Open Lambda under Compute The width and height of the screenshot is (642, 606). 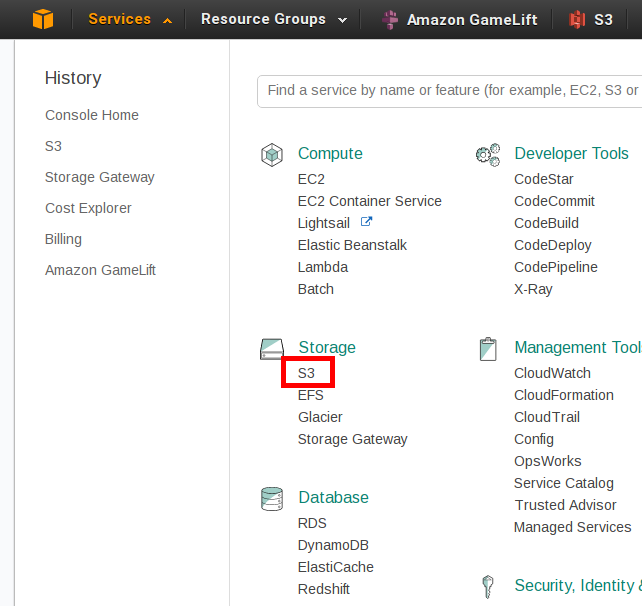click(x=323, y=267)
